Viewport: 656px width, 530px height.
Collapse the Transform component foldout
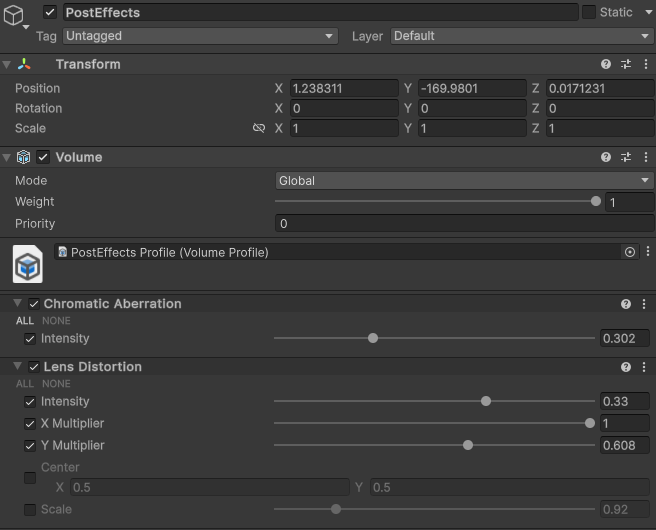(x=8, y=64)
